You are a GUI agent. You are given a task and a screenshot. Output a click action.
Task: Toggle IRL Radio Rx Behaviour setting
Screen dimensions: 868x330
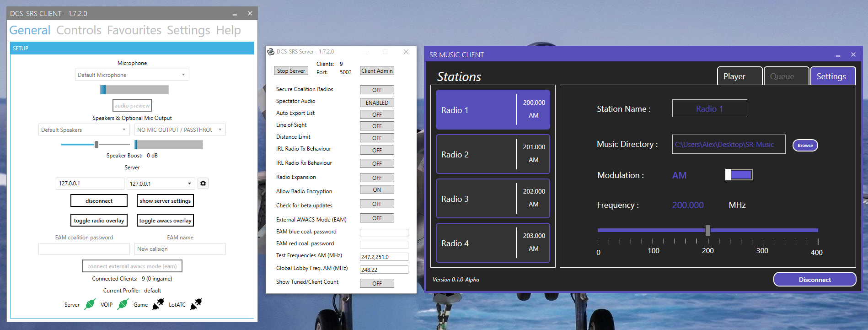(377, 163)
